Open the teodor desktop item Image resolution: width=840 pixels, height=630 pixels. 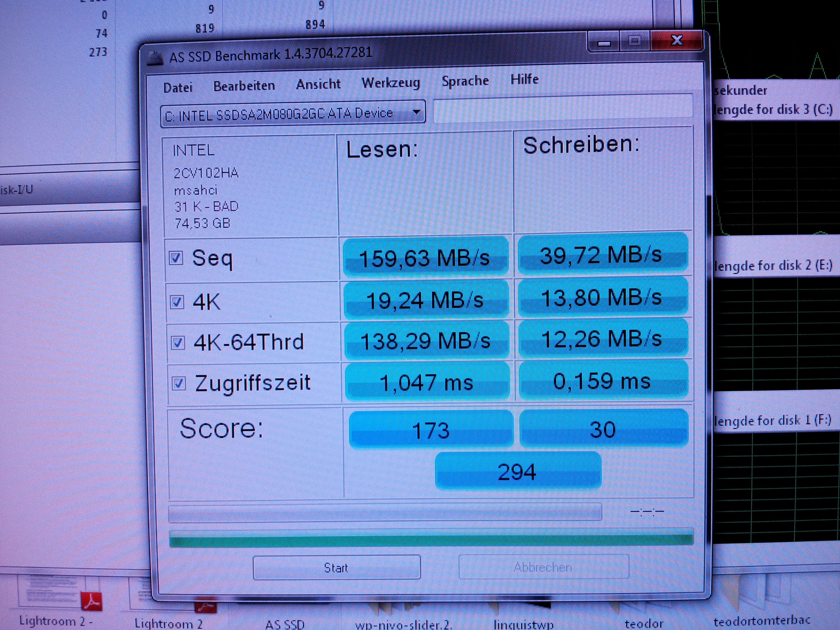pos(644,624)
